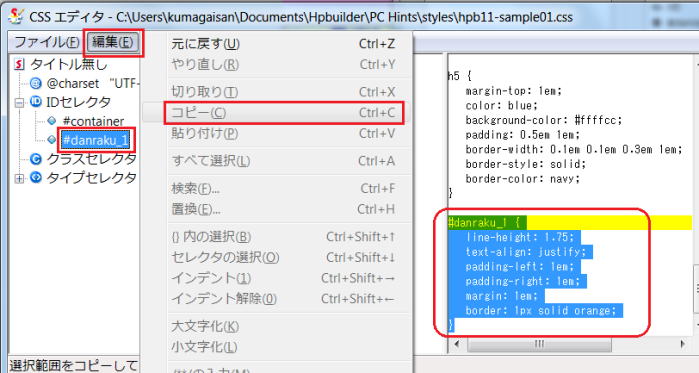This screenshot has height=373, width=699.
Task: Click the タイプセレクタ type icon
Action: (36, 177)
